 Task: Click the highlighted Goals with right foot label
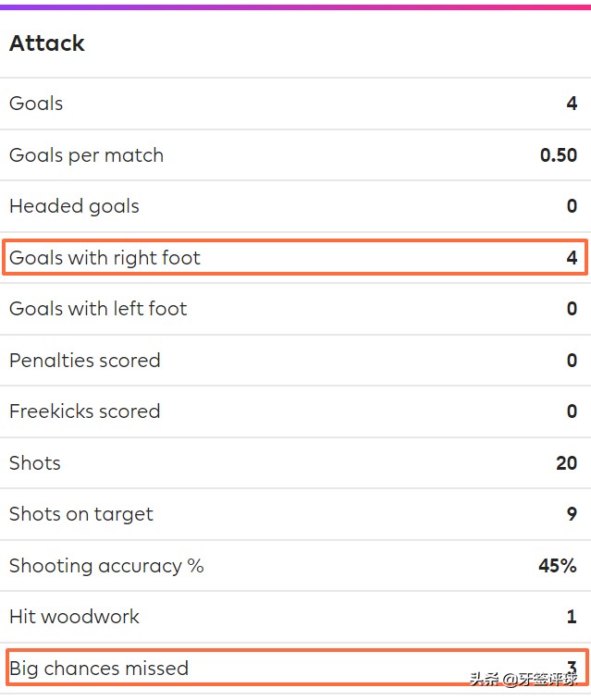click(x=105, y=258)
